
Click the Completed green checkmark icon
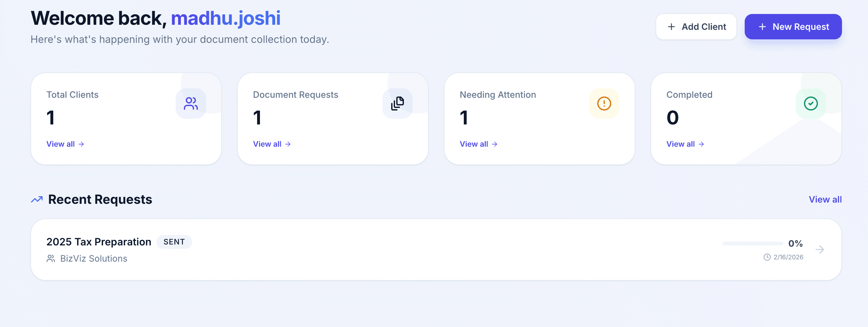coord(811,103)
